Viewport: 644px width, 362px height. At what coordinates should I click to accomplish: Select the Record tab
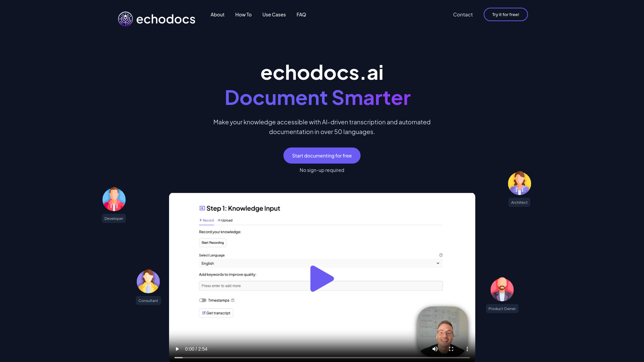[x=207, y=220]
